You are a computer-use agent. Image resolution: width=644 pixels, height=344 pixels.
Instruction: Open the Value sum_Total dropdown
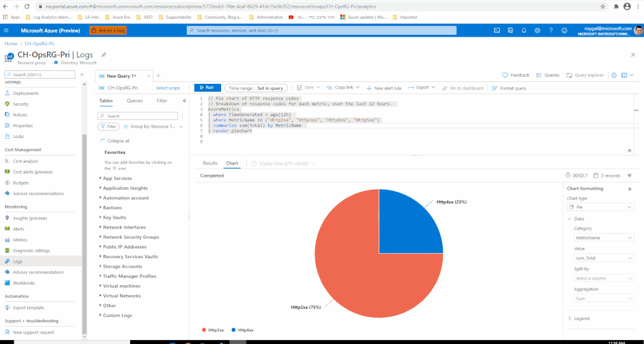(604, 258)
